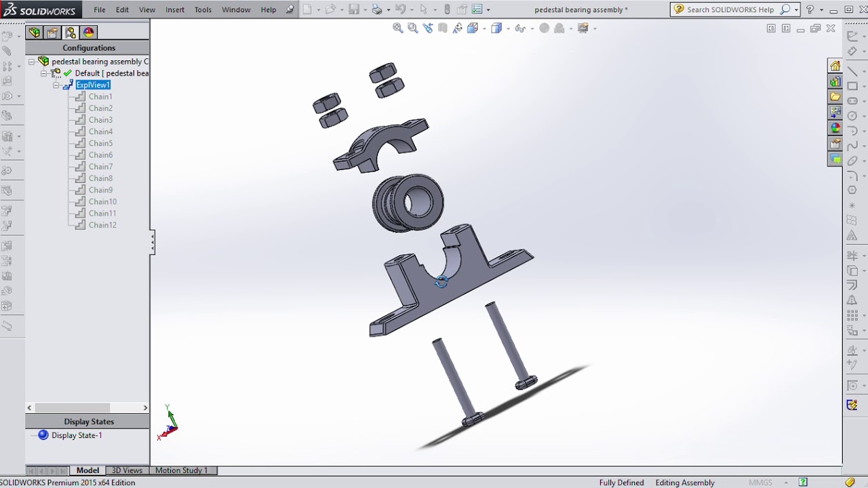Select the Chain1 explode step
Screen dimensions: 868x488
(x=100, y=97)
